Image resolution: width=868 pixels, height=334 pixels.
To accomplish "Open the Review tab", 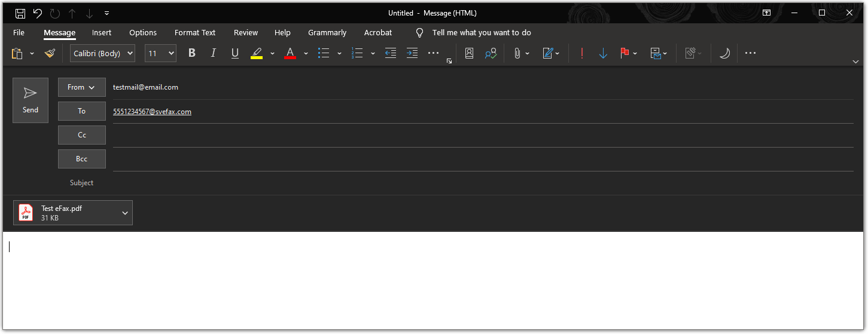I will [x=246, y=33].
